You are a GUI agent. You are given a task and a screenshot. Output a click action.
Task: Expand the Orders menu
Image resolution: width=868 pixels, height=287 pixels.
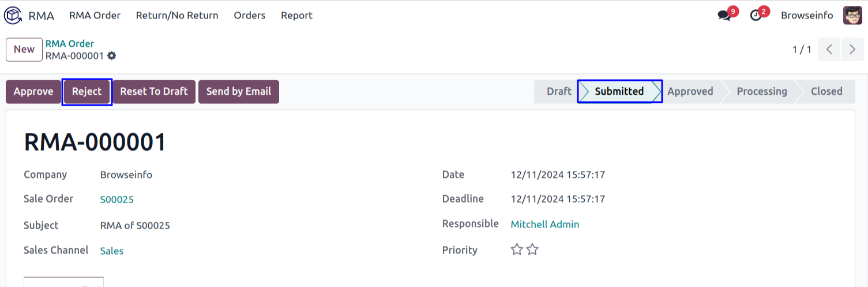[249, 16]
